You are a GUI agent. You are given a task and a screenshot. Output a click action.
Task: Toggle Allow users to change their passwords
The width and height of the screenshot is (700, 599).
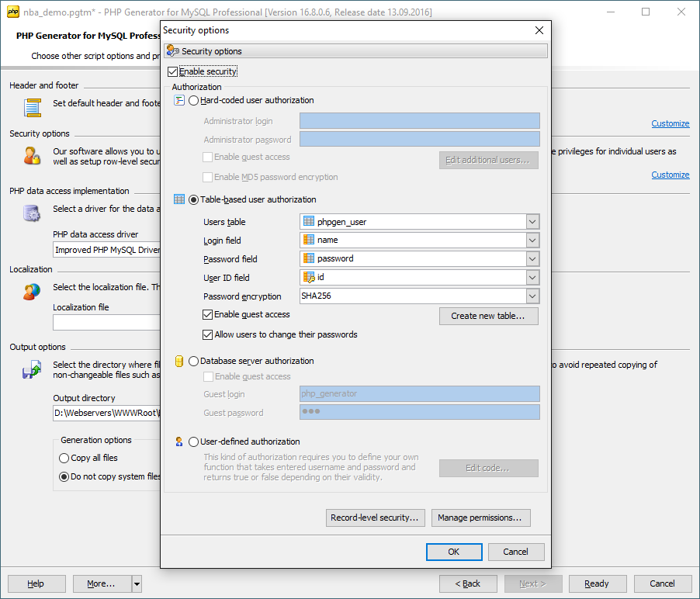(x=207, y=335)
